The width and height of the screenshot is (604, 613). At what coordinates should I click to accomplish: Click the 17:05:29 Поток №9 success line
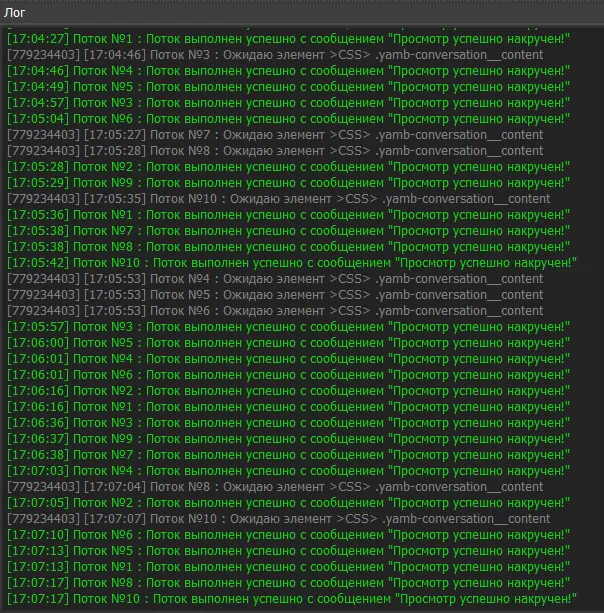pos(288,183)
